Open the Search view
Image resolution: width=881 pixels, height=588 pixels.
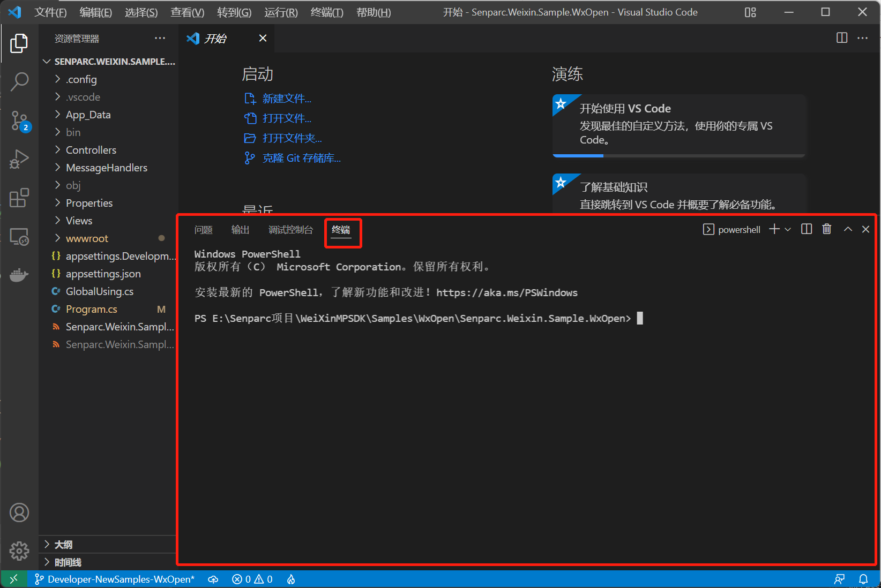pyautogui.click(x=19, y=81)
